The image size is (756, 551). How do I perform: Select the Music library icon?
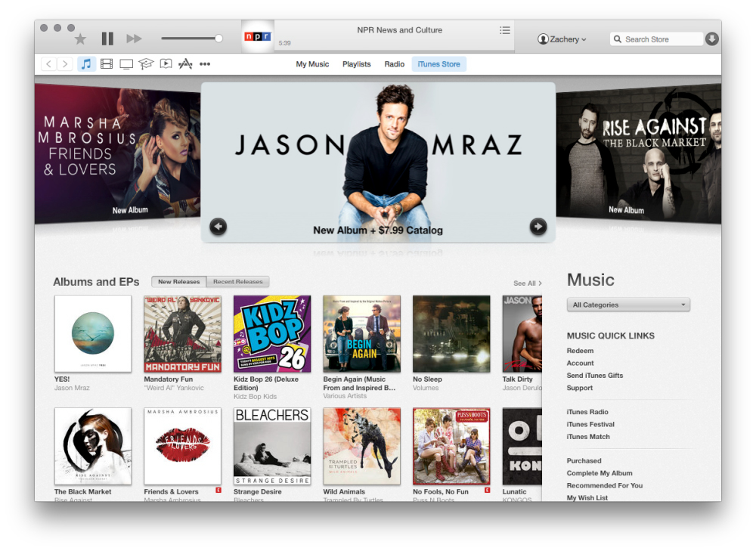[86, 63]
